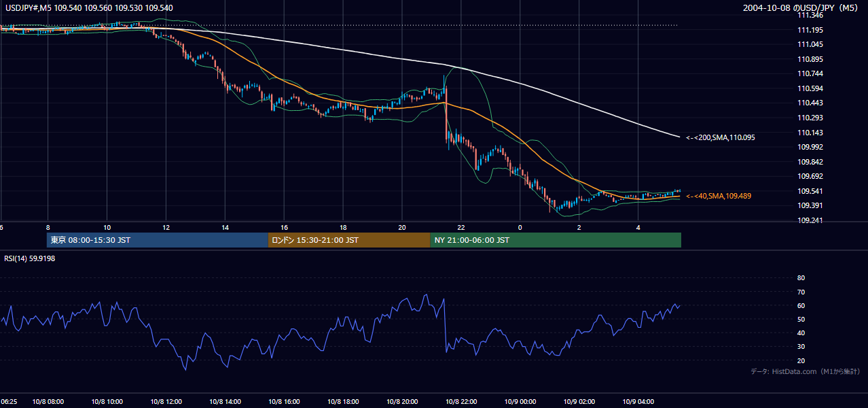Select the ロンドン 15:30-21:00 JST session bar

[349, 240]
